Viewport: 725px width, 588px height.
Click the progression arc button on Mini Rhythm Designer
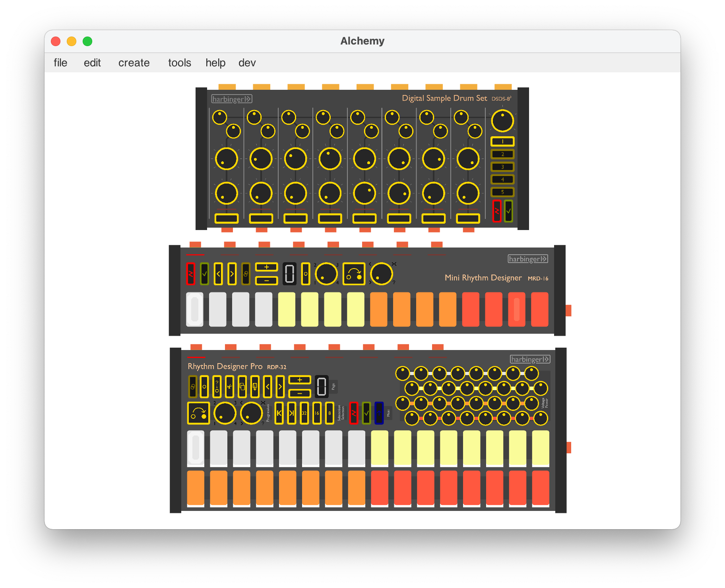point(354,274)
